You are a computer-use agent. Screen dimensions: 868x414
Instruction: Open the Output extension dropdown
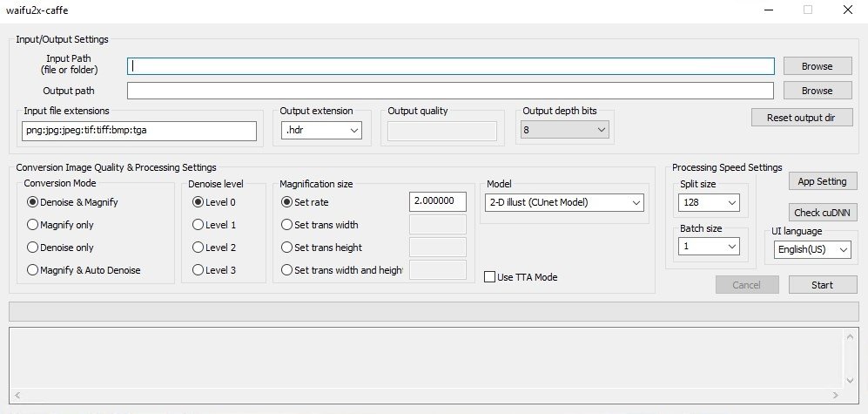point(321,130)
